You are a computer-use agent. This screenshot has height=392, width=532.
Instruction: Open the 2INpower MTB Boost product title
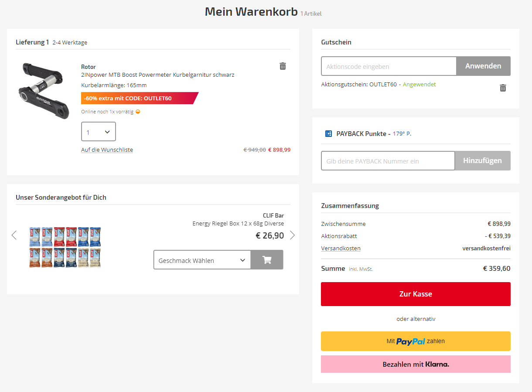point(157,75)
